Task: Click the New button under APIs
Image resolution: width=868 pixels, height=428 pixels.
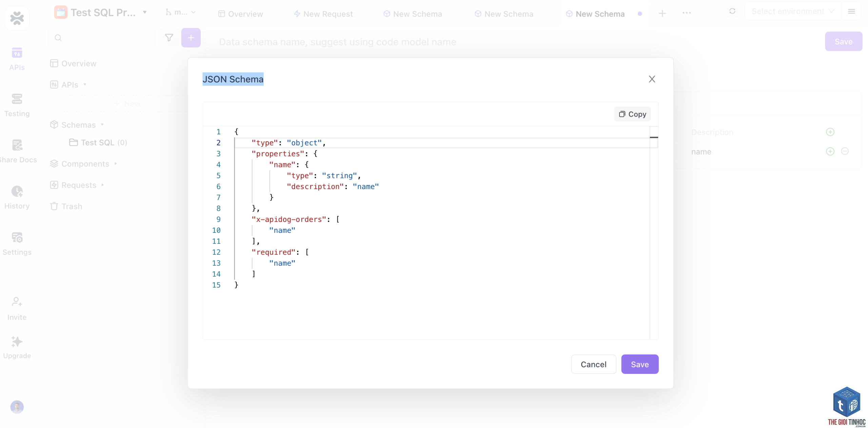Action: click(127, 104)
